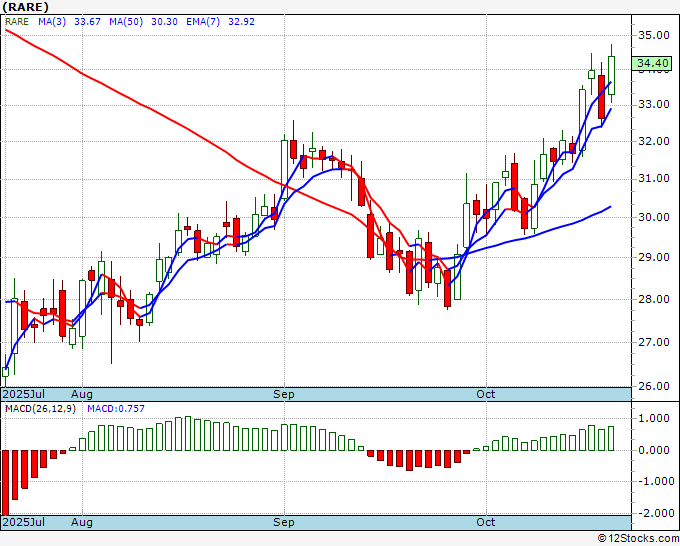Click the MA(50) value 30.30

coord(164,22)
